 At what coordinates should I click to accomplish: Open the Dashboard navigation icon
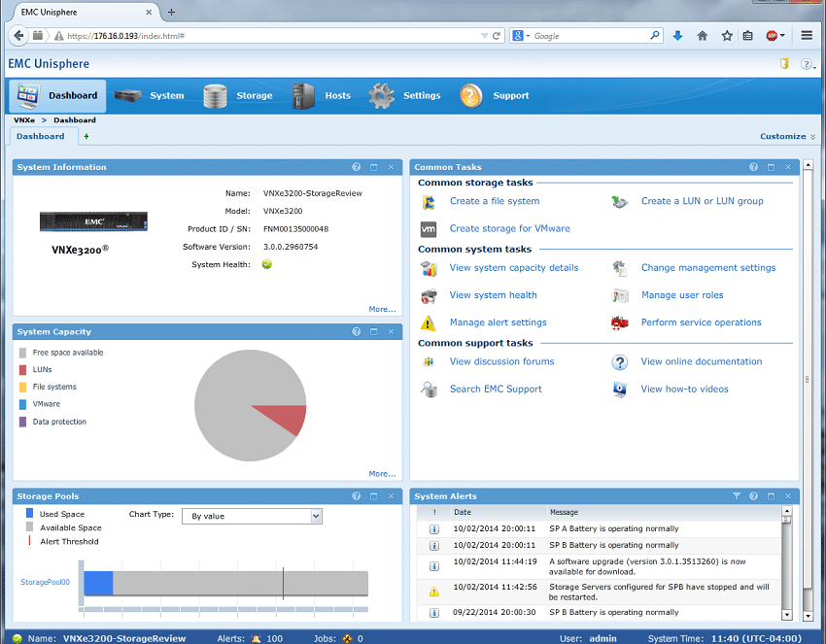(x=28, y=95)
